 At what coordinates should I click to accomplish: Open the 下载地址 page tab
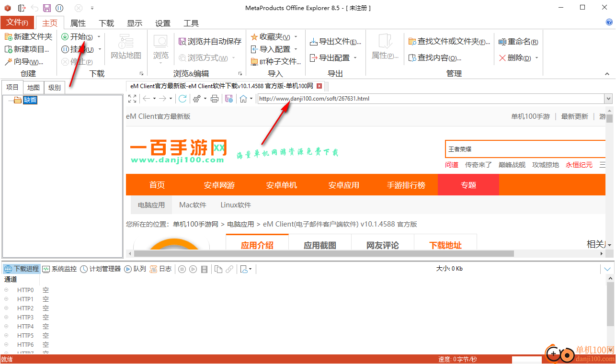(445, 245)
